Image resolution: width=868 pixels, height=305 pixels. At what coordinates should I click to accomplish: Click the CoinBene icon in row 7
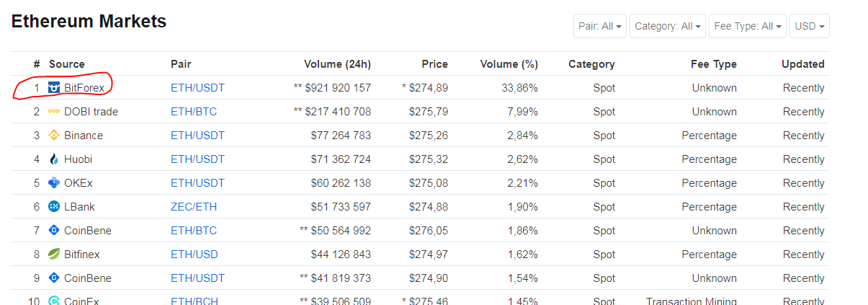pos(54,231)
